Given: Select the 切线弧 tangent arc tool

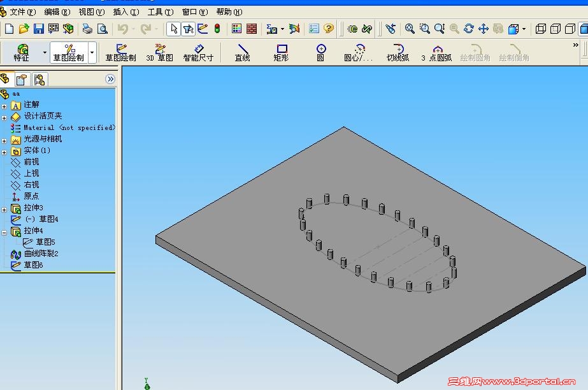Looking at the screenshot, I should coord(398,52).
